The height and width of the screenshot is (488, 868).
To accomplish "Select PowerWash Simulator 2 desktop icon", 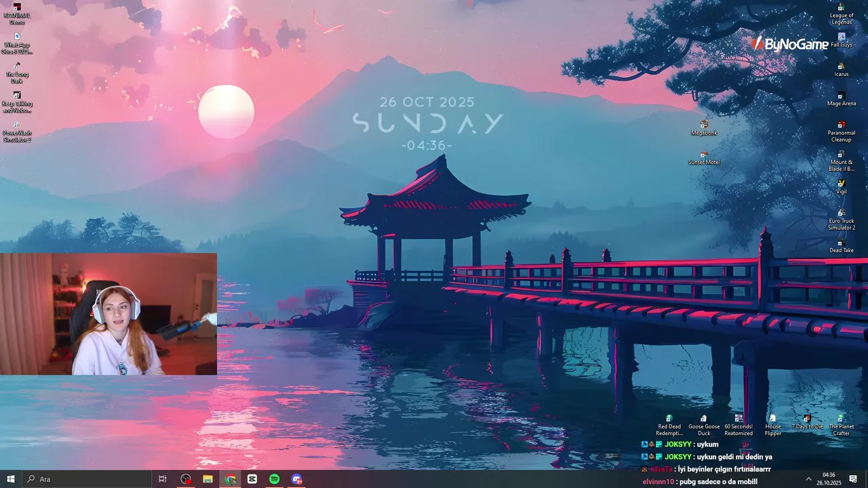I will (x=16, y=131).
